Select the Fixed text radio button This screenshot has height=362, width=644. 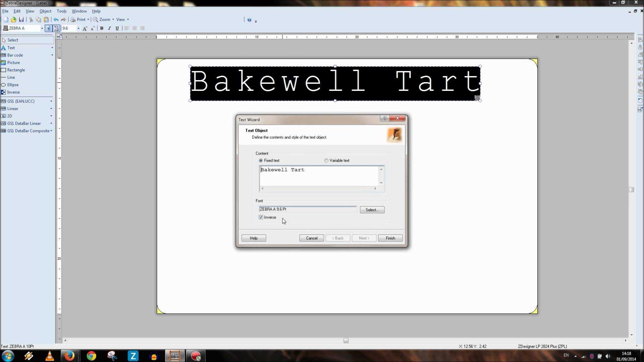click(261, 161)
